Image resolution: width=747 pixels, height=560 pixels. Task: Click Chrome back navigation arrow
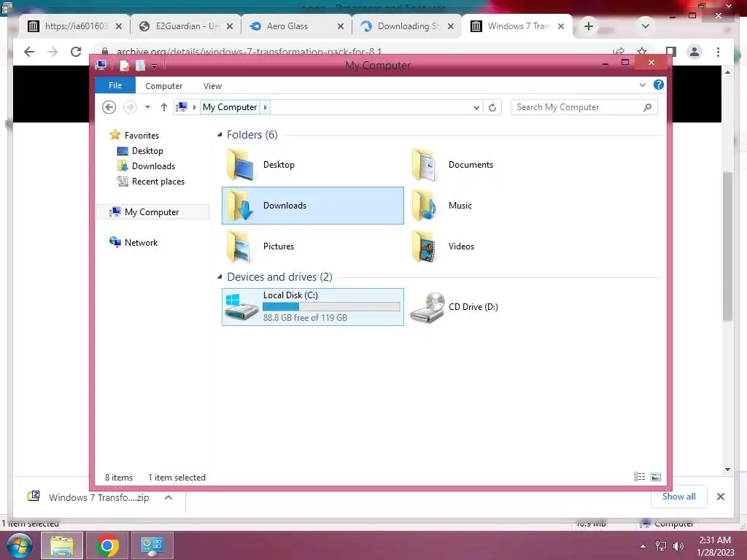point(29,52)
